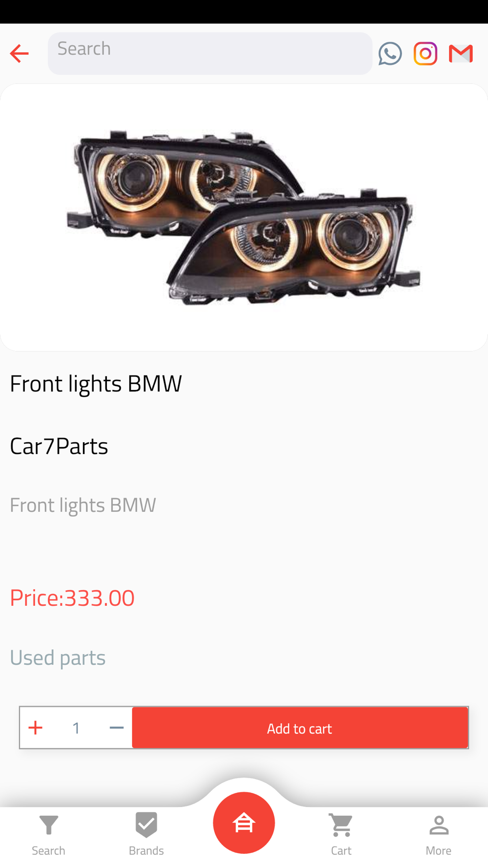The image size is (488, 868).
Task: Decrease quantity with minus icon
Action: coord(117,727)
